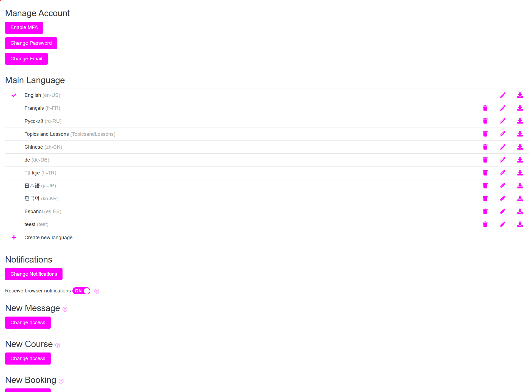
Task: Open Change Email dialog
Action: point(26,59)
